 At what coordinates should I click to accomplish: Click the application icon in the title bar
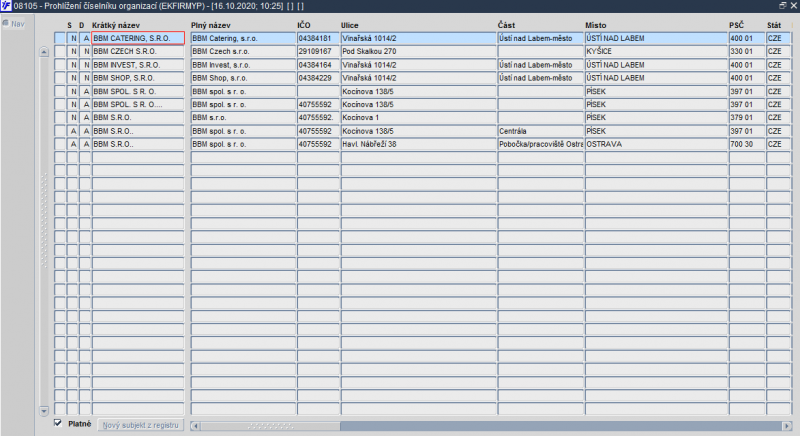(x=6, y=6)
